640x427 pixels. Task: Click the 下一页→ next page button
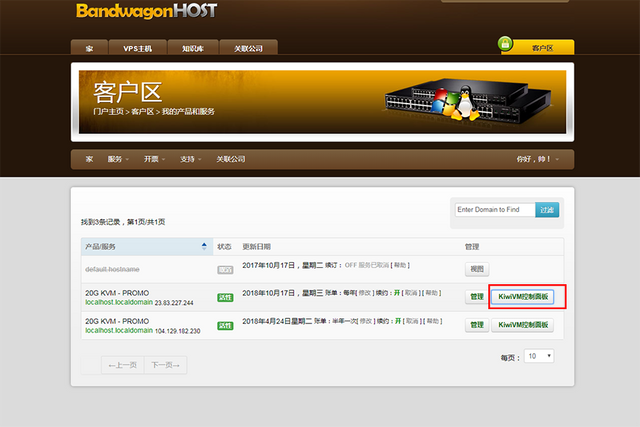pos(165,365)
